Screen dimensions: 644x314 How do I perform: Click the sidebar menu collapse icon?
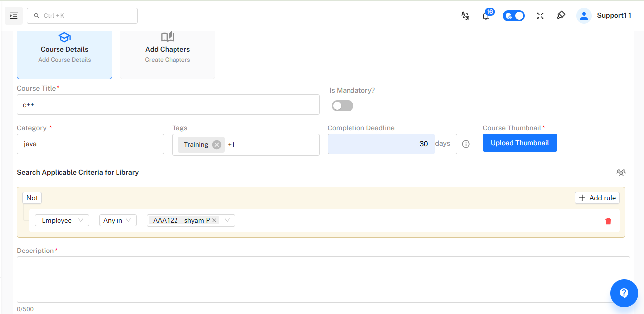14,16
